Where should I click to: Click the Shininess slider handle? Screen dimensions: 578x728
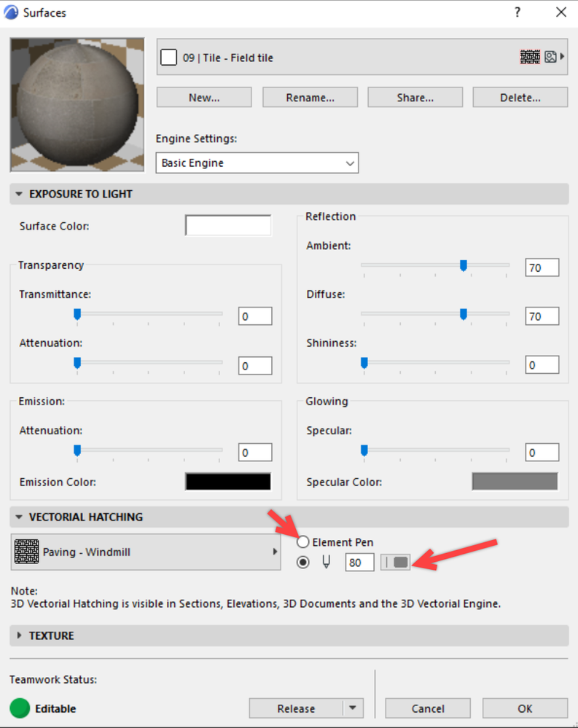pyautogui.click(x=364, y=363)
